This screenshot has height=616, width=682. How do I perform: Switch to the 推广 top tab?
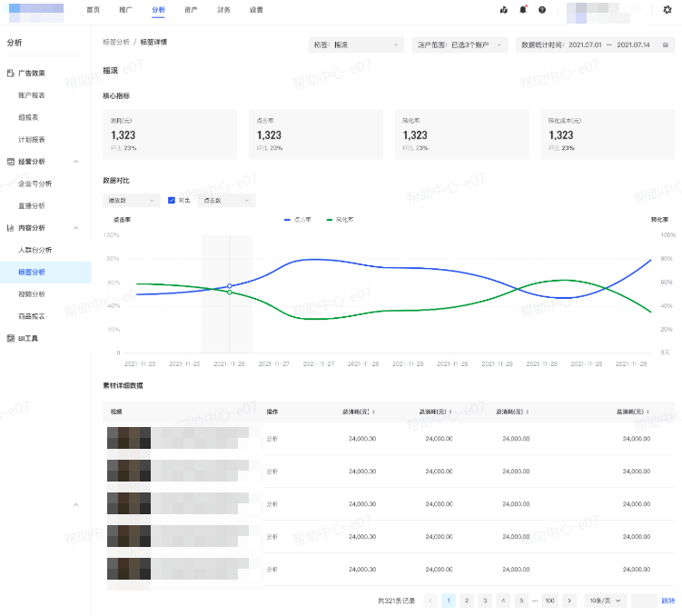coord(125,10)
